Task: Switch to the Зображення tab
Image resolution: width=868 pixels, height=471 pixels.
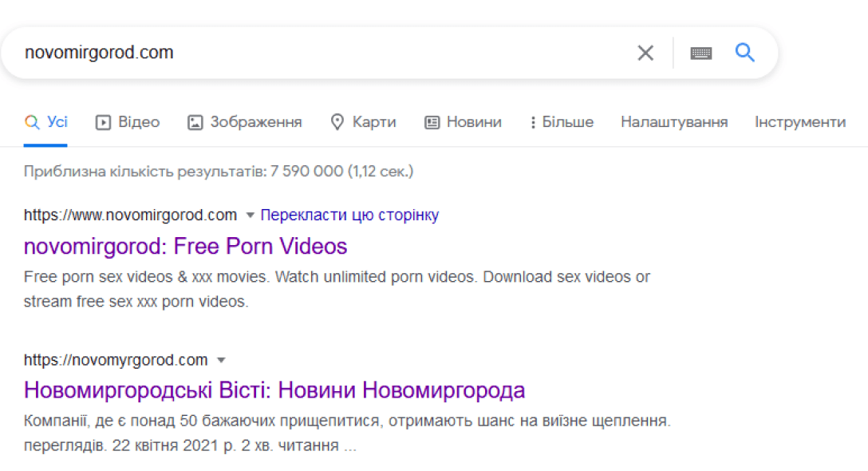Action: coord(245,122)
